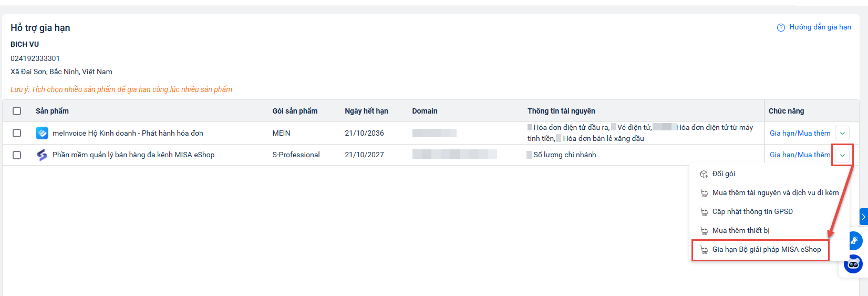Select Mua thêm tài nguyên và dịch vụ đi kèm
This screenshot has height=296, width=868.
pyautogui.click(x=775, y=193)
